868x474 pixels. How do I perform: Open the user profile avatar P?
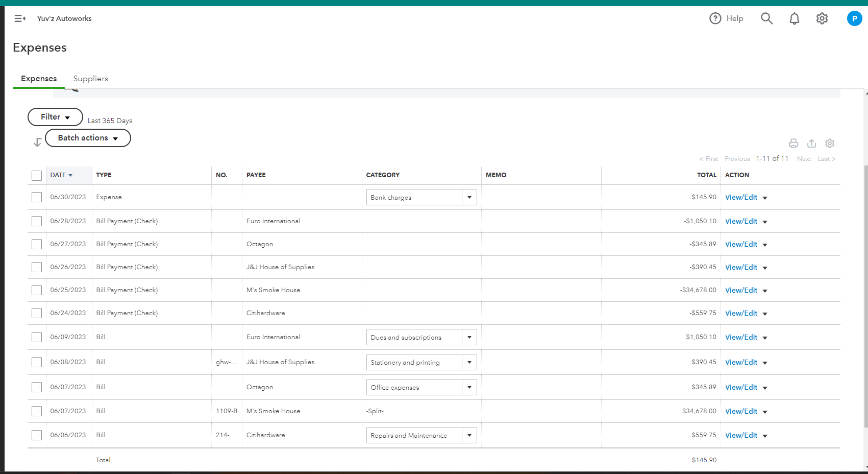point(854,18)
